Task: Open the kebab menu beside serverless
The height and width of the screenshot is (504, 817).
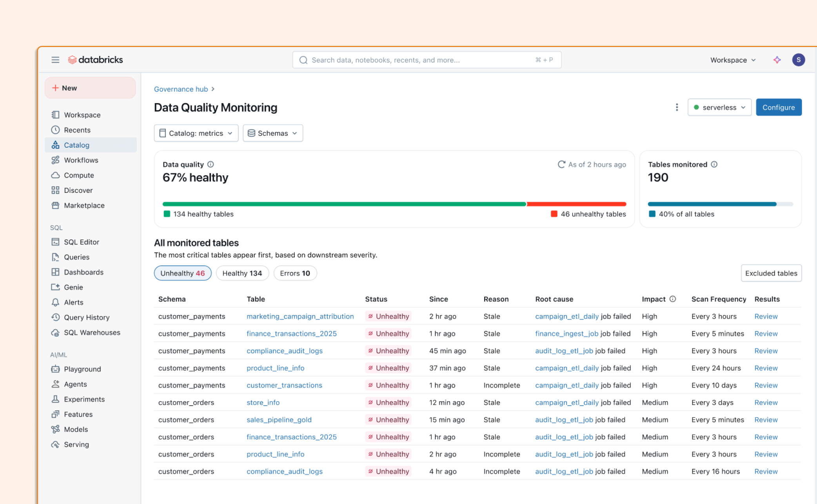Action: (x=677, y=107)
